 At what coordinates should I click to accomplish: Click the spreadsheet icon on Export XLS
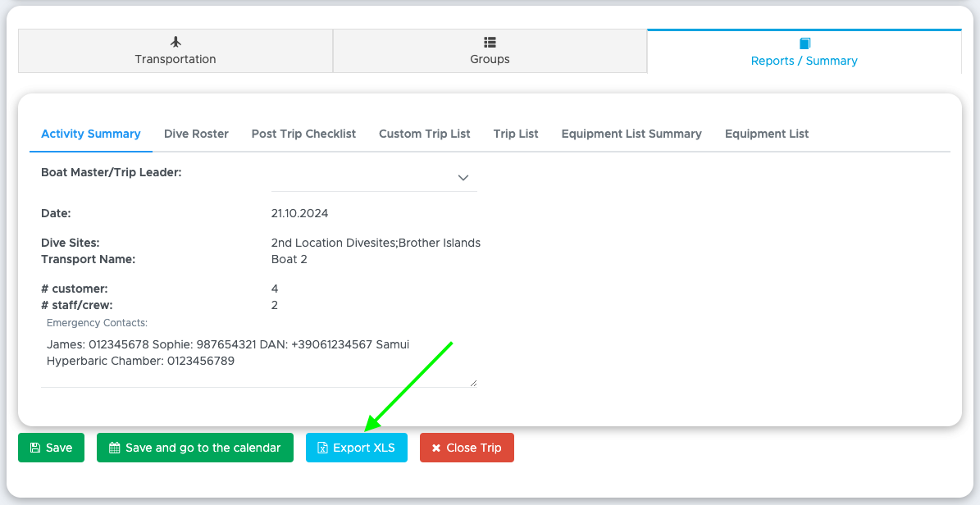pos(322,448)
